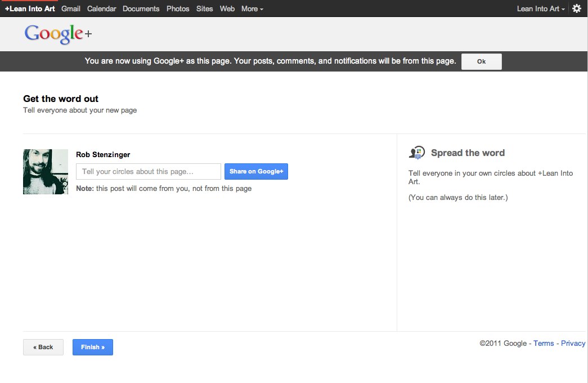Image resolution: width=588 pixels, height=383 pixels.
Task: Dismiss the notification with Ok button
Action: point(482,61)
